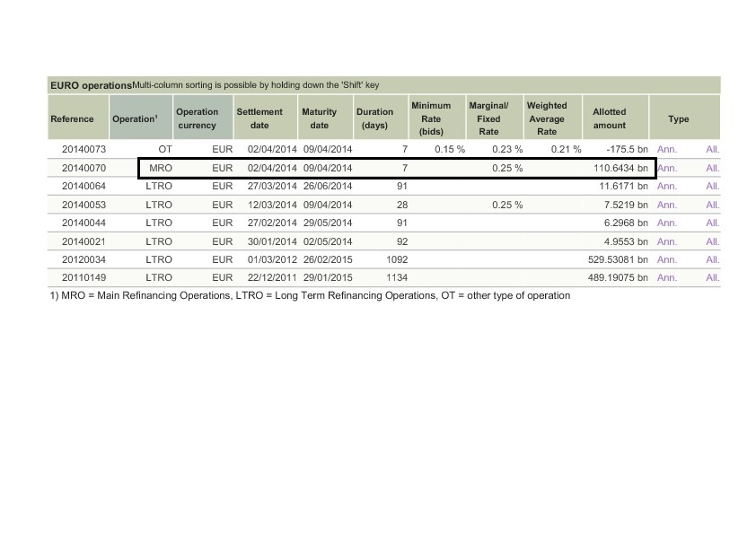The image size is (756, 534).
Task: Sort by Operation column header
Action: (141, 118)
